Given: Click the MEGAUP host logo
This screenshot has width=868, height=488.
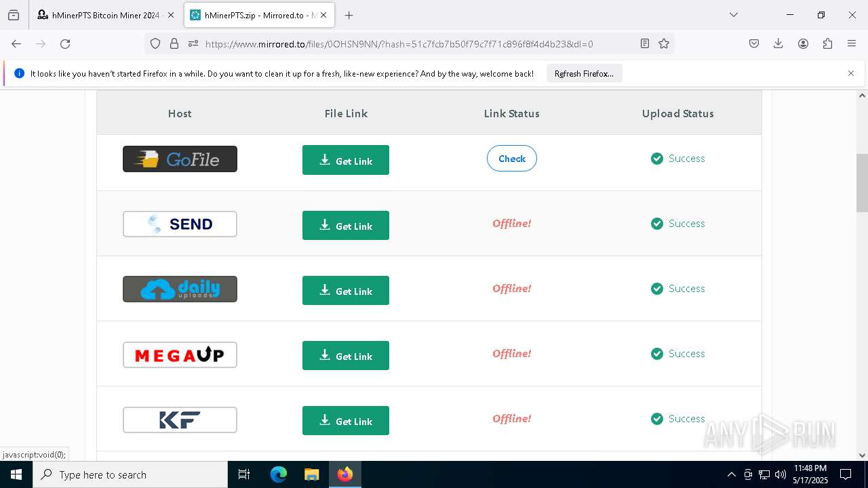Looking at the screenshot, I should tap(180, 354).
